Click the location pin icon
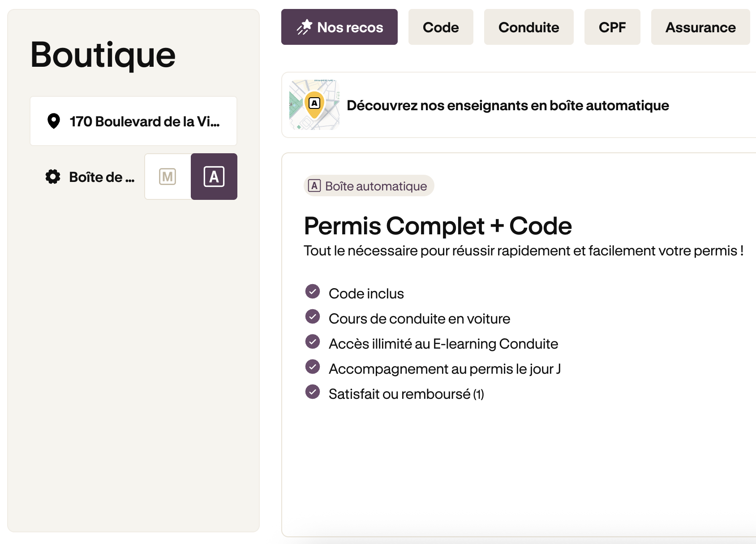Image resolution: width=756 pixels, height=544 pixels. click(54, 121)
